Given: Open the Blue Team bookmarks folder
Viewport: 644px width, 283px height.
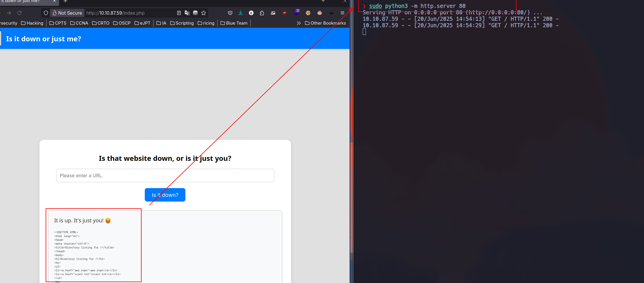Looking at the screenshot, I should [x=234, y=23].
